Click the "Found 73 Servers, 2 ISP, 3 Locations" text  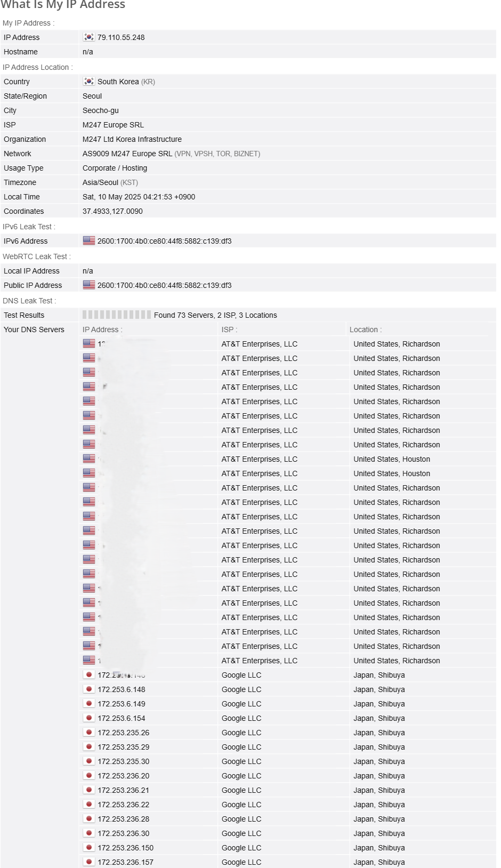coord(215,315)
